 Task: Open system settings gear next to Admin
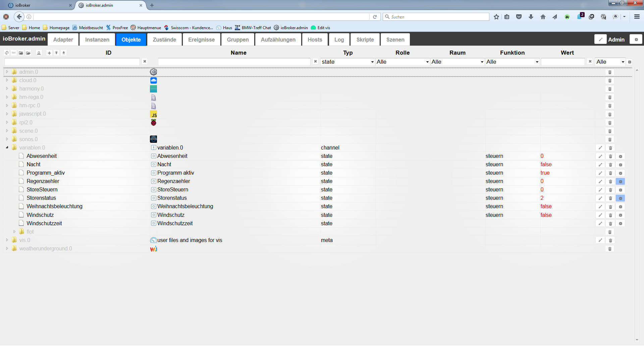[636, 40]
